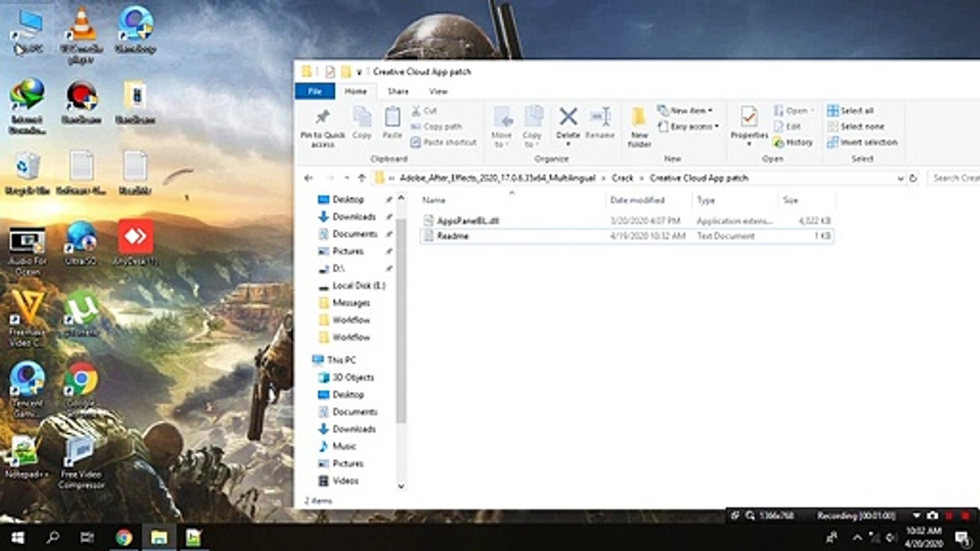The image size is (980, 551).
Task: Click Edit in the ribbon Open group
Action: coord(787,126)
